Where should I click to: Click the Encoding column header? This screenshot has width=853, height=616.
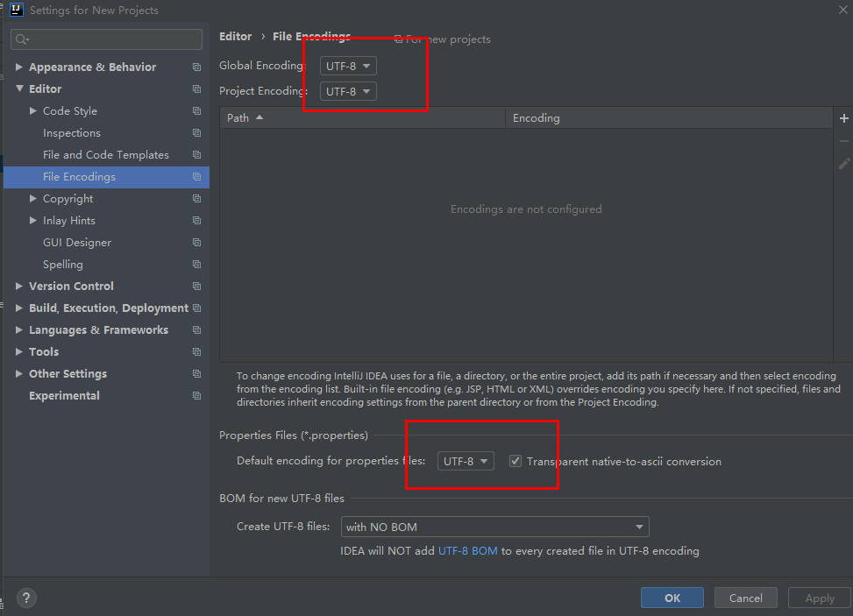click(669, 118)
